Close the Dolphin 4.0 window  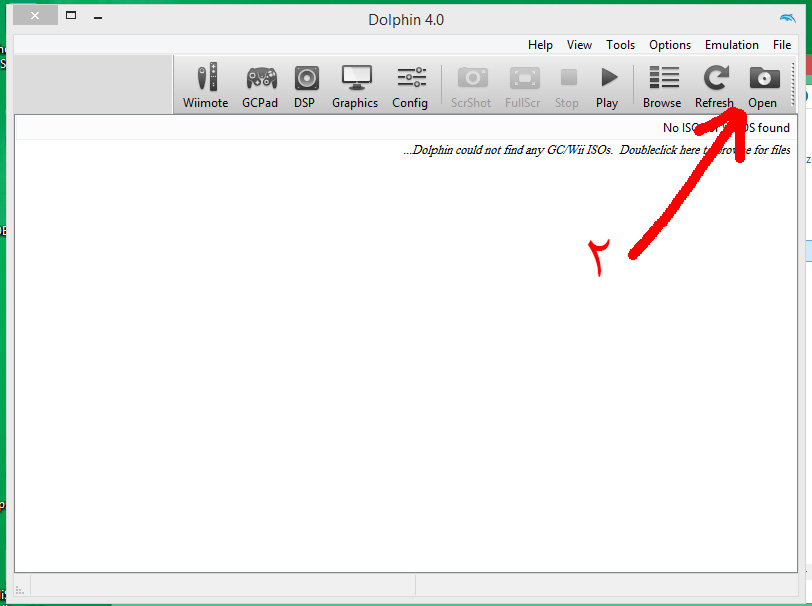(x=35, y=16)
